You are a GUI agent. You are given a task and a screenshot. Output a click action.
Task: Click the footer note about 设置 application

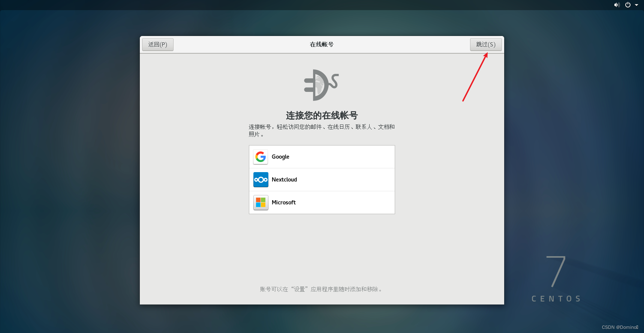322,289
